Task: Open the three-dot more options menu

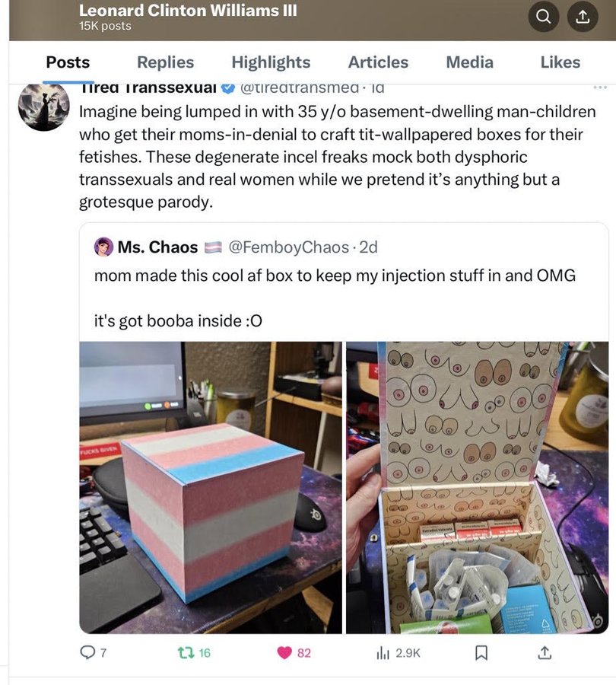Action: (600, 88)
